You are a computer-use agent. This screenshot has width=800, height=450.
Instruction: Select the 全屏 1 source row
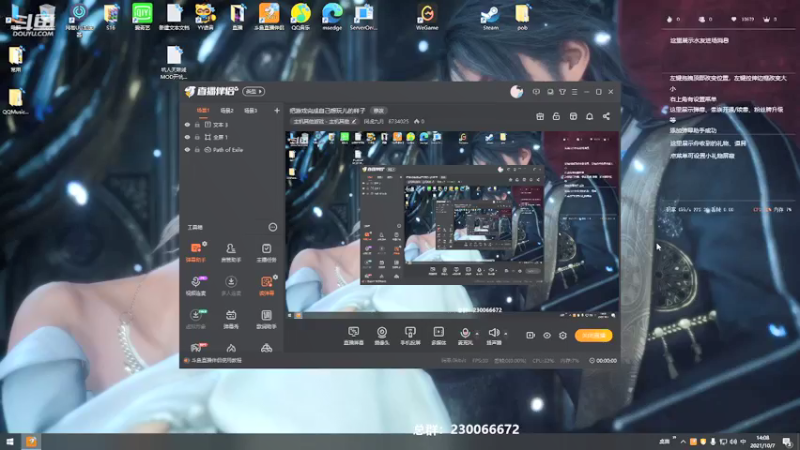(x=232, y=137)
